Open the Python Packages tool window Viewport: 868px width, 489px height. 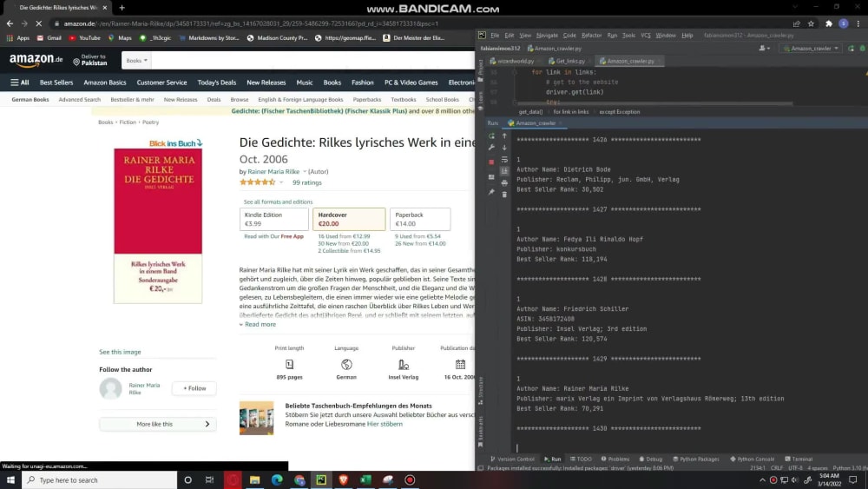point(696,459)
